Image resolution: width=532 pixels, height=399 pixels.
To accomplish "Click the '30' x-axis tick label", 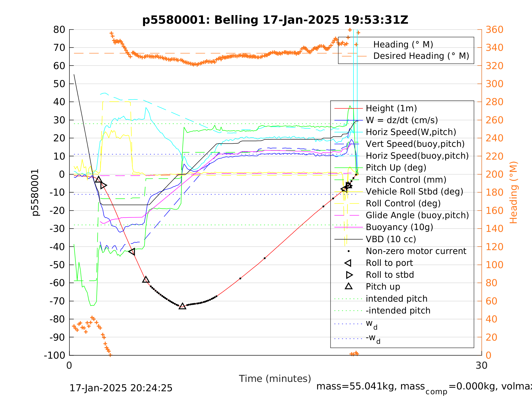I will click(482, 366).
